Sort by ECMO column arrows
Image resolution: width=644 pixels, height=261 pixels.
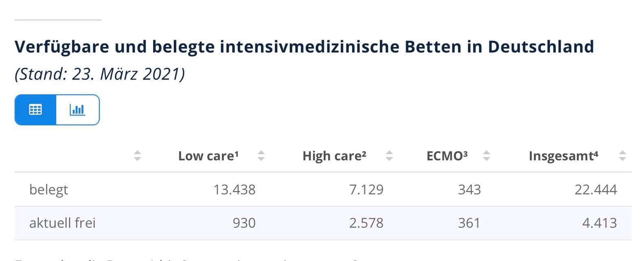point(486,156)
